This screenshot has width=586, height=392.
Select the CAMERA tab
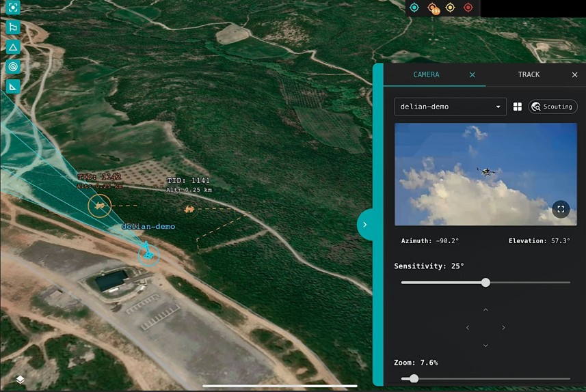(426, 74)
